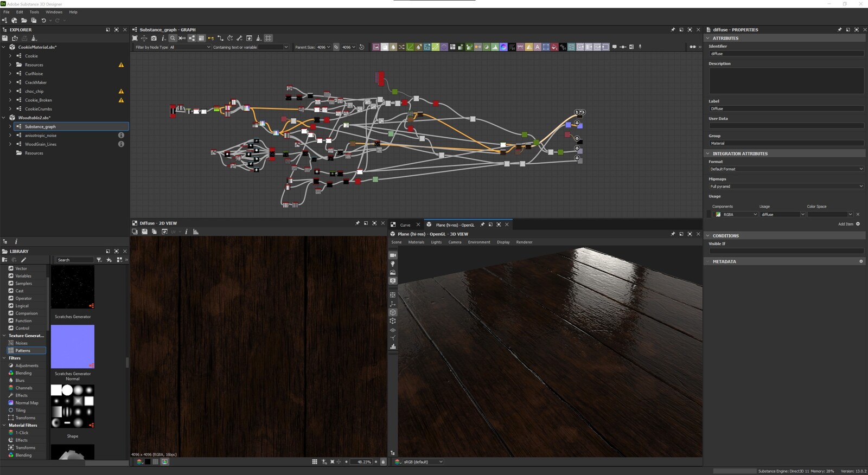Collapse the Attributes section in Properties
The width and height of the screenshot is (868, 475).
tap(708, 38)
